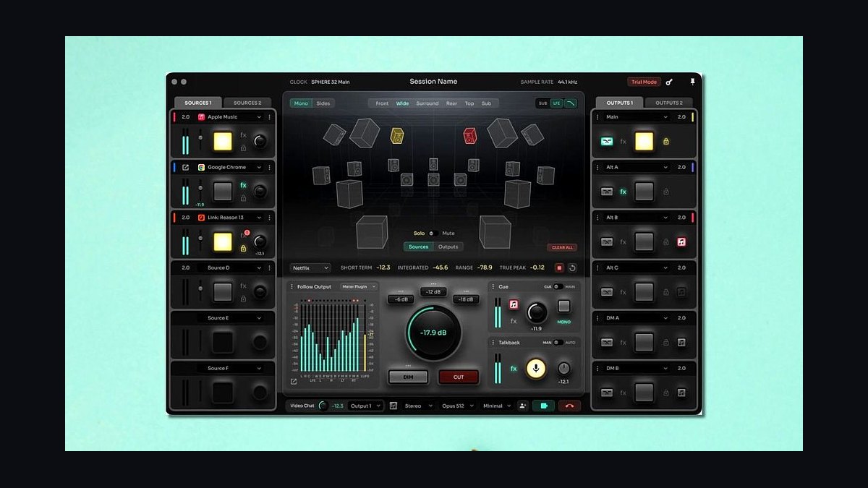Click the -6 dB preset button
Image resolution: width=868 pixels, height=488 pixels.
tap(401, 299)
